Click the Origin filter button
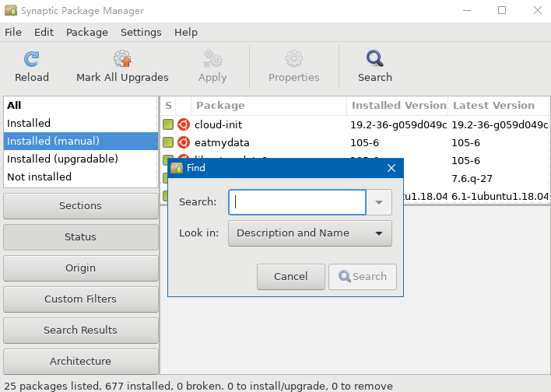This screenshot has height=392, width=551. pyautogui.click(x=80, y=268)
